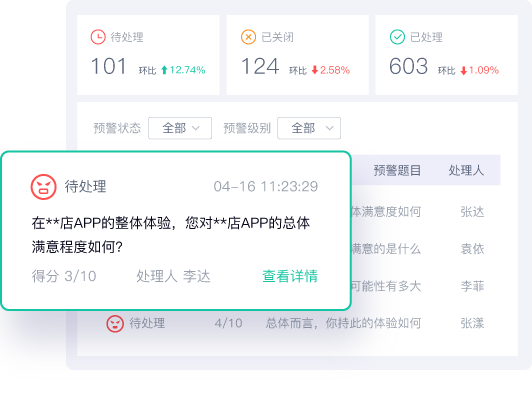Image resolution: width=532 pixels, height=396 pixels.
Task: Click the red down arrow next to 2.58%
Action: [315, 70]
